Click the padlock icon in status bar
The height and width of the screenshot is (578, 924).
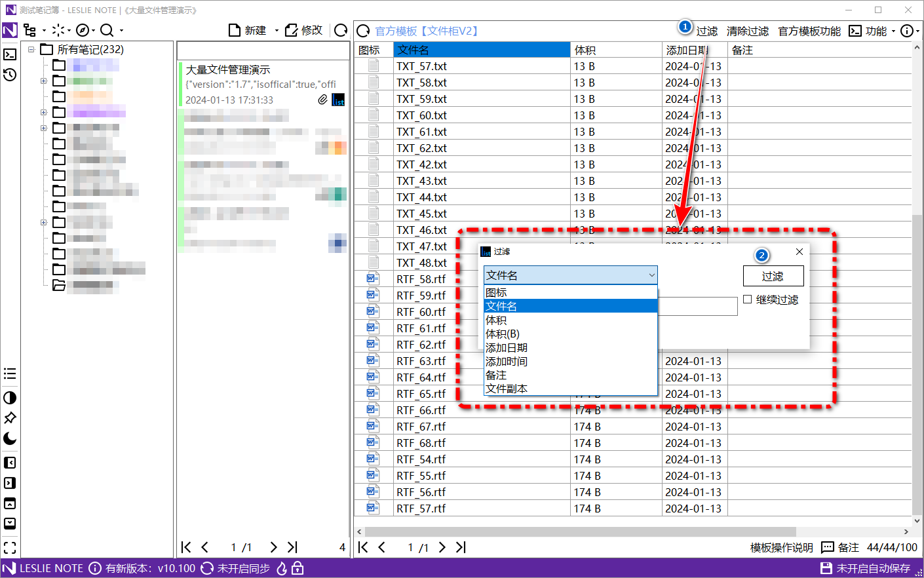point(298,568)
